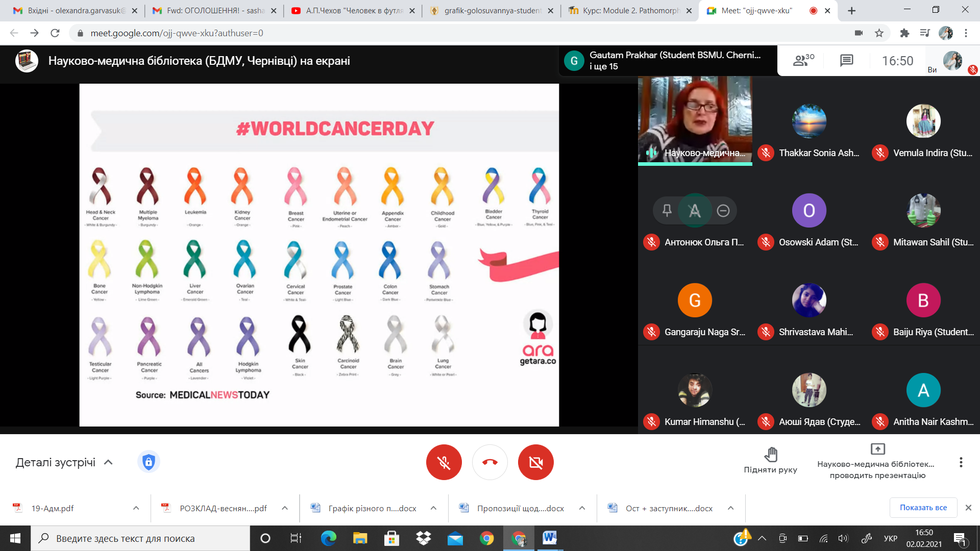Viewport: 980px width, 551px height.
Task: Bookmark this page with star icon
Action: [x=879, y=33]
